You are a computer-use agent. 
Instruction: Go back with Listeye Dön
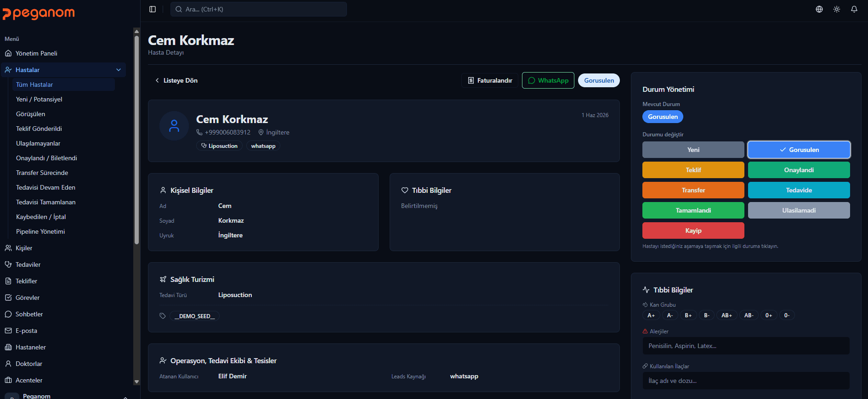(176, 80)
